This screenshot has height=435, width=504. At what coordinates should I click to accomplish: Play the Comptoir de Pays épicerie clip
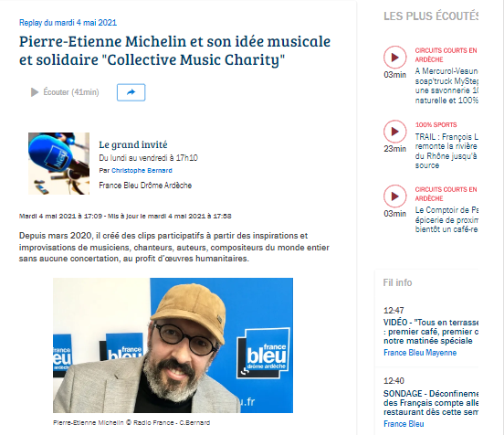point(394,196)
